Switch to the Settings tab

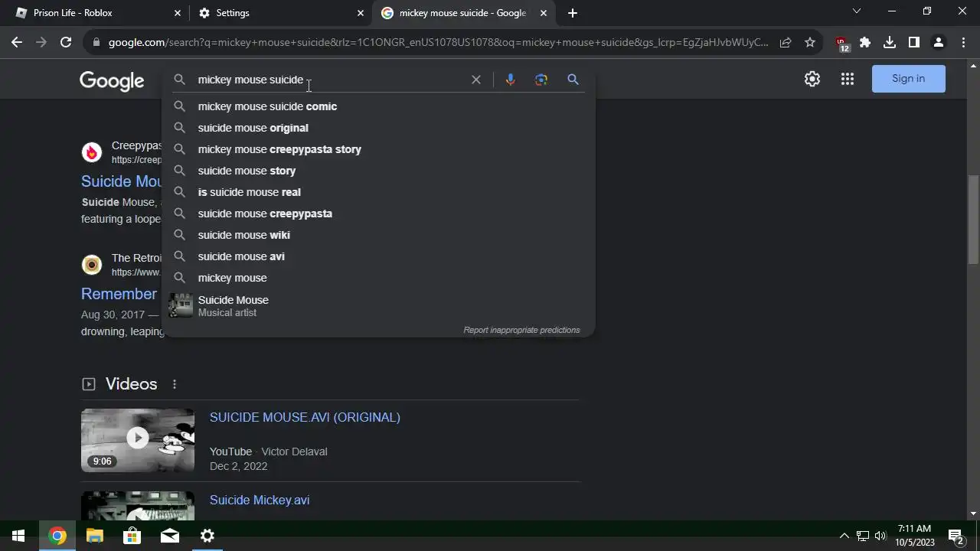pos(280,13)
